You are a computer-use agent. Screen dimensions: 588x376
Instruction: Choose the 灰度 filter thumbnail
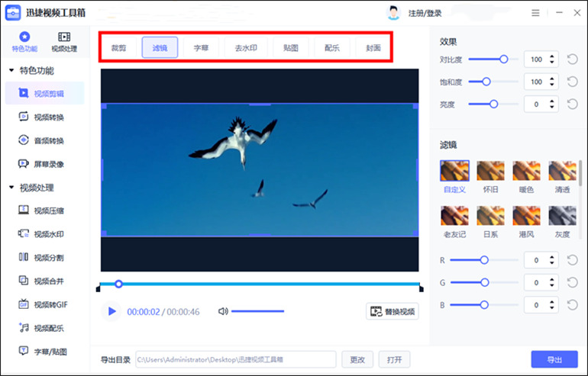coord(562,215)
